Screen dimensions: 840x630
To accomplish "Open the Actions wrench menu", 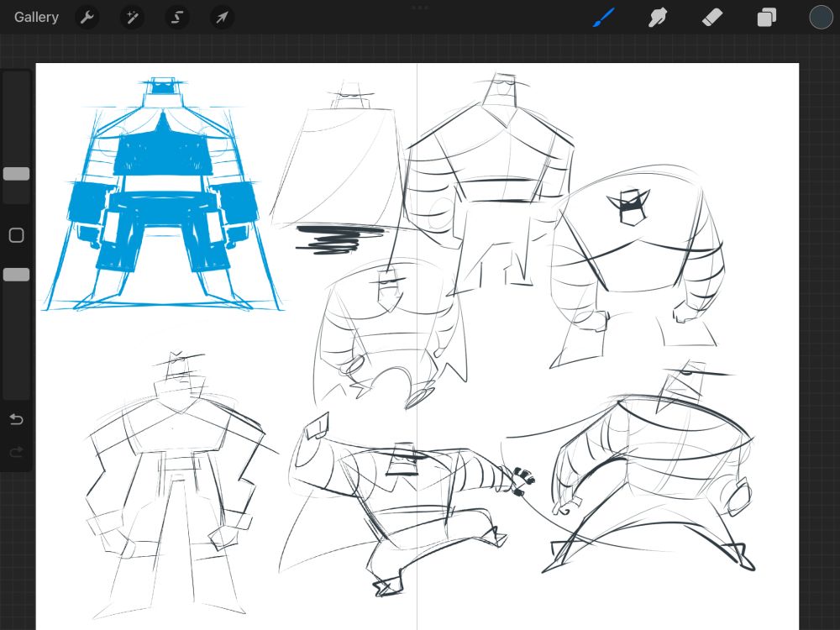I will pyautogui.click(x=87, y=18).
